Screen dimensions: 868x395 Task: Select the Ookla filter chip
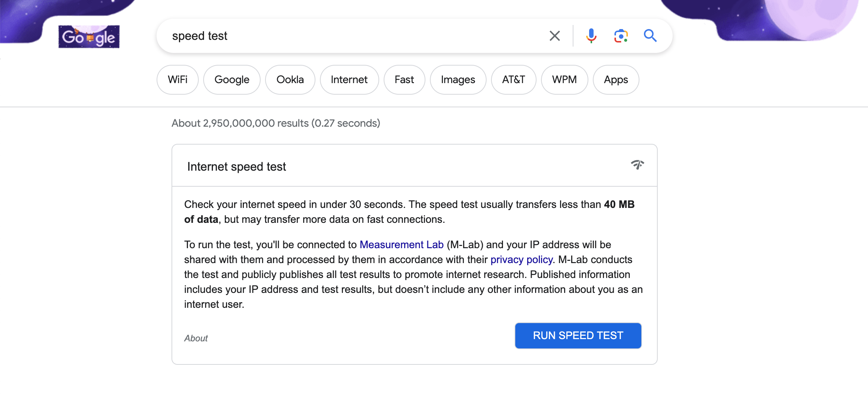tap(290, 79)
